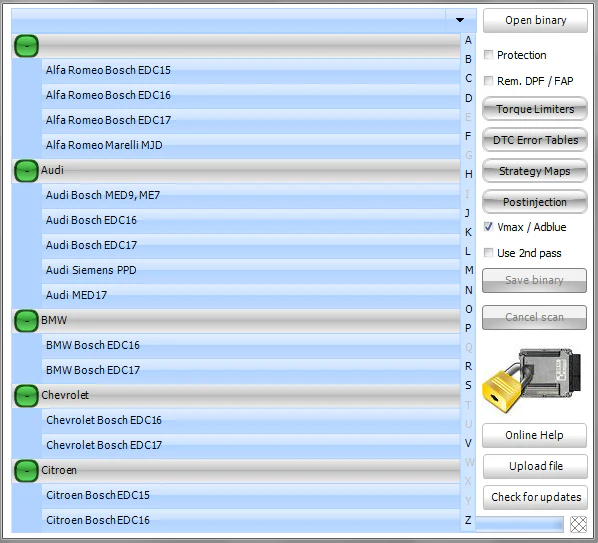Select Alfa Romeo Bosch EDC17
This screenshot has height=543, width=598.
pyautogui.click(x=251, y=120)
